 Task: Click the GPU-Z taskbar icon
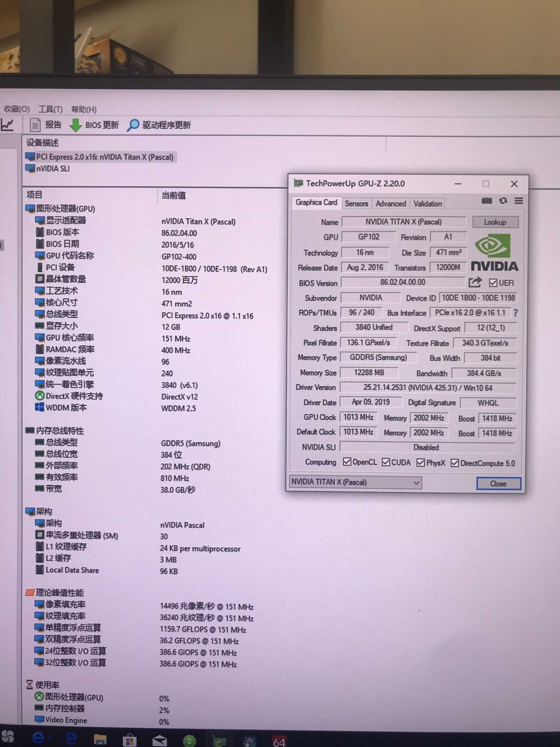[220, 741]
